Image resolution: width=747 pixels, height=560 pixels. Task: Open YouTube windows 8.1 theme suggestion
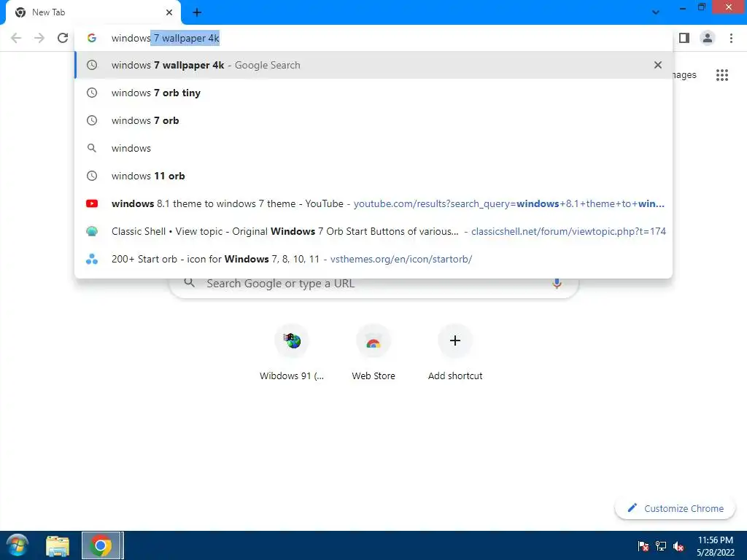click(373, 203)
